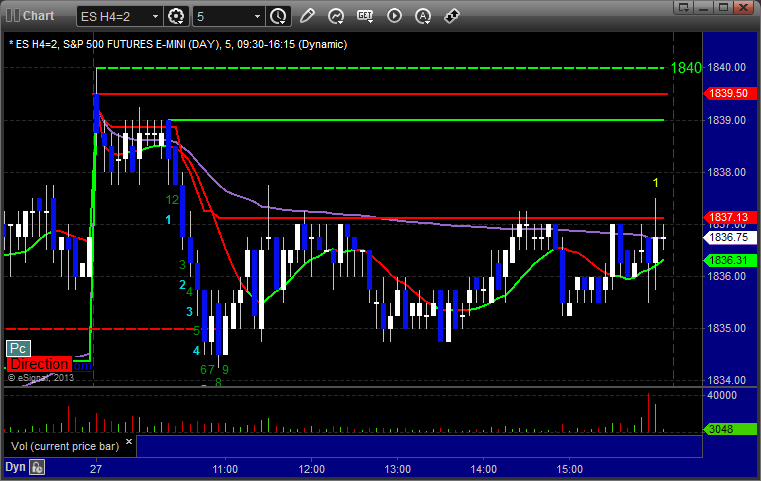Click the Chart window title
The image size is (761, 481).
(x=39, y=16)
